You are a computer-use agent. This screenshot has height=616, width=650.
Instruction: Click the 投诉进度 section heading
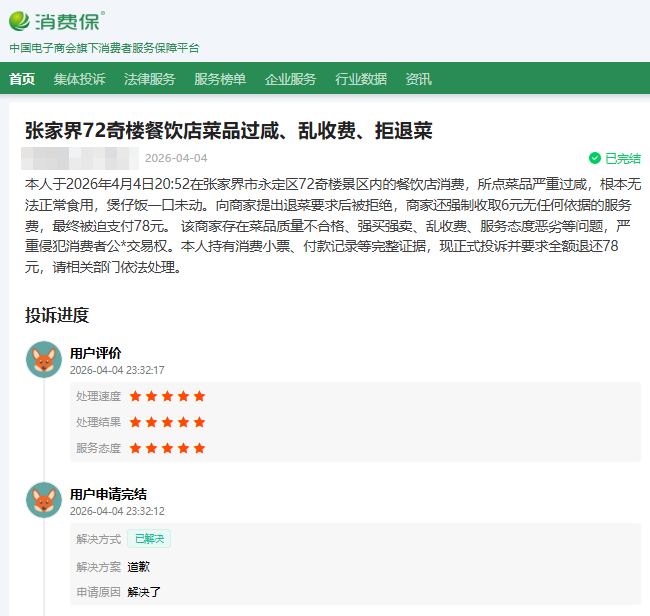point(57,315)
